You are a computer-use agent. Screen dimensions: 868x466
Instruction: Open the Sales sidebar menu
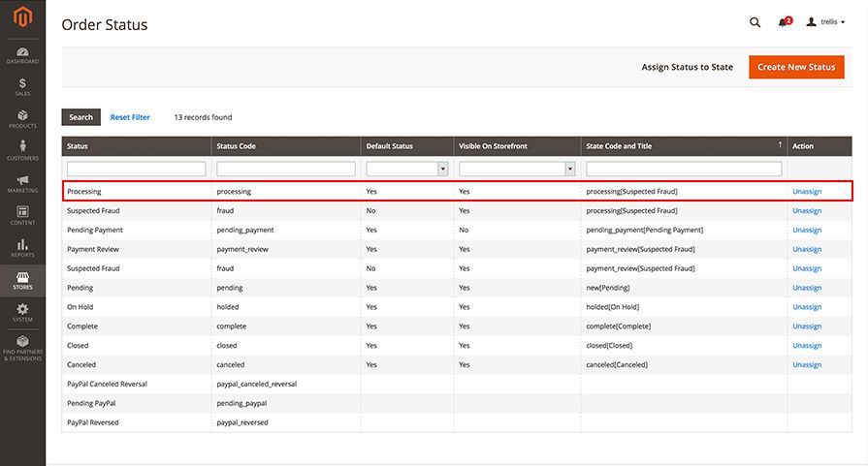tap(22, 87)
